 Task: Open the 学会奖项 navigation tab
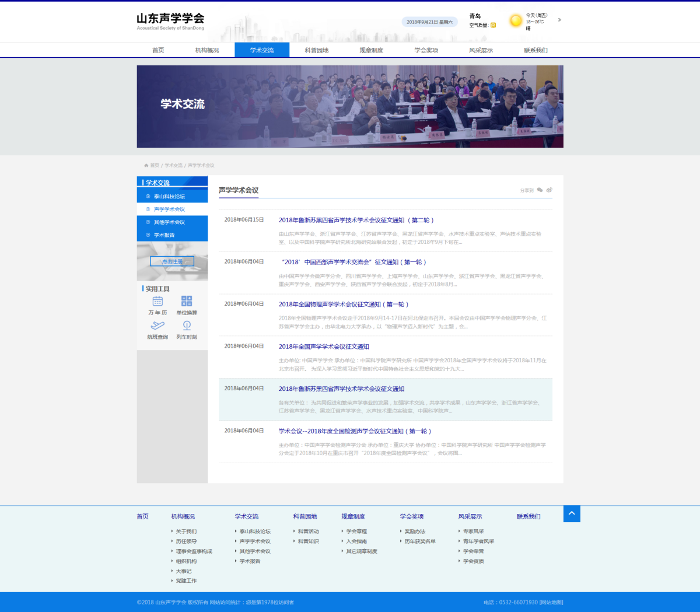426,50
